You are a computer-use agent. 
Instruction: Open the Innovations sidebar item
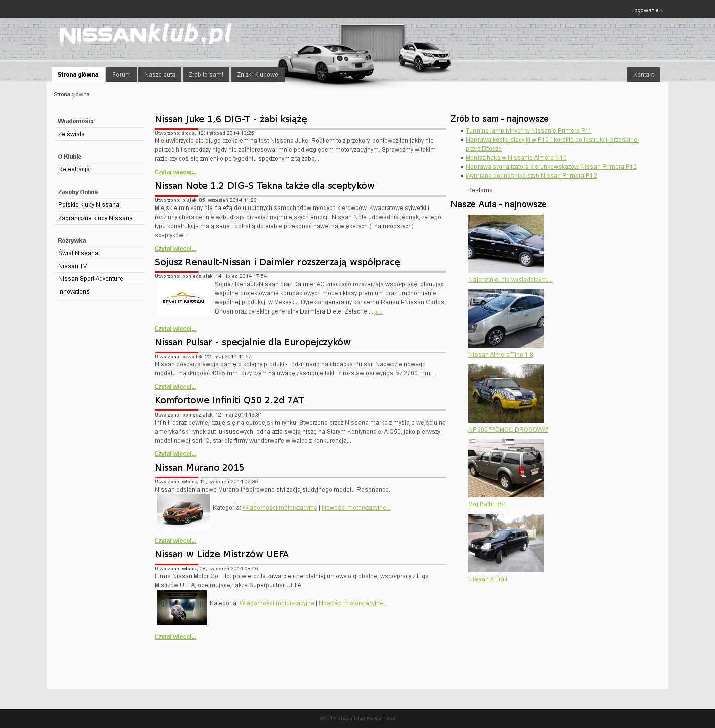click(x=99, y=292)
